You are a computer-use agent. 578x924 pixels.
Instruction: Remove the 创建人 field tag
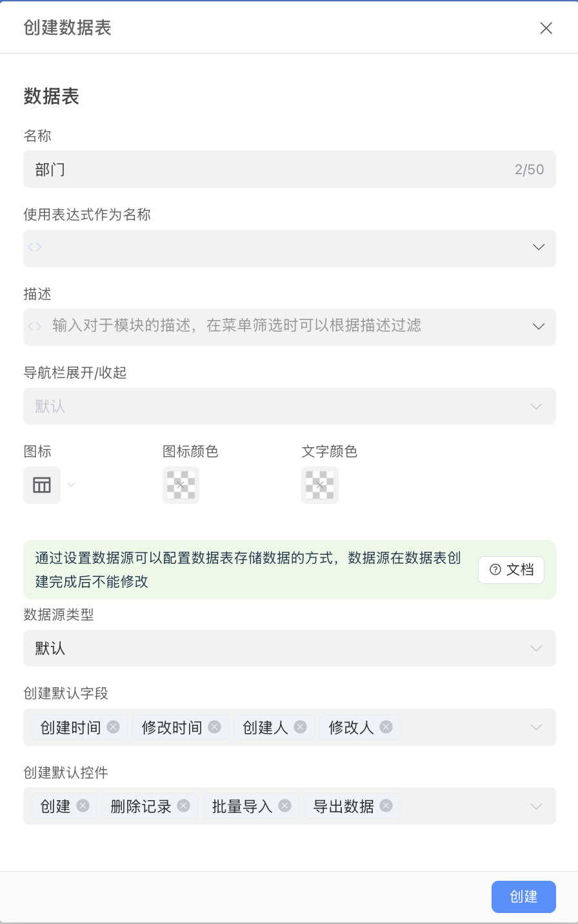(x=299, y=727)
